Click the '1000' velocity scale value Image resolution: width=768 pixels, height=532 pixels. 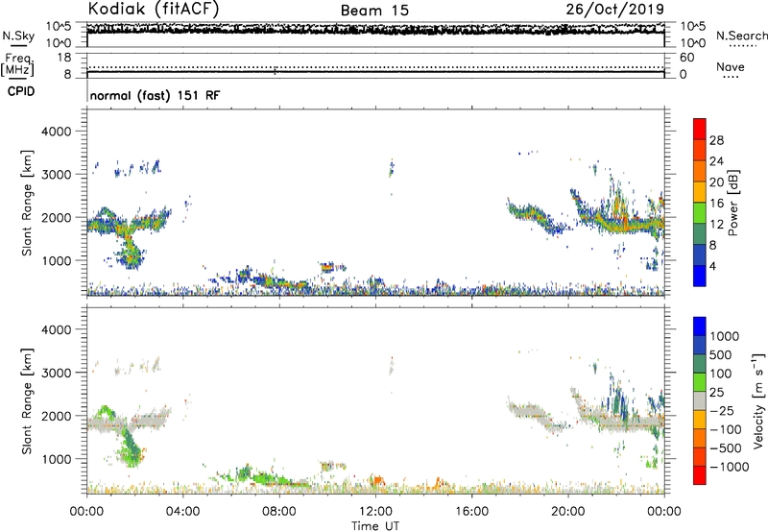(x=724, y=336)
